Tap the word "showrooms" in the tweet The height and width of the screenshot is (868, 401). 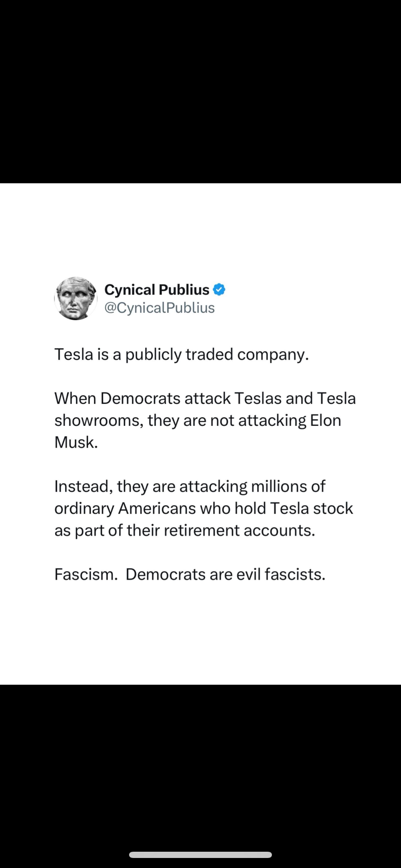click(99, 420)
